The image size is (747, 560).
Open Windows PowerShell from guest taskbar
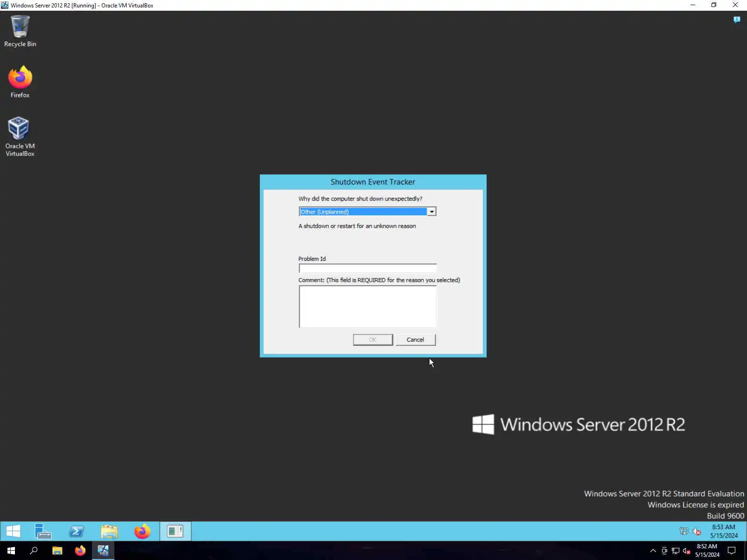[x=76, y=531]
